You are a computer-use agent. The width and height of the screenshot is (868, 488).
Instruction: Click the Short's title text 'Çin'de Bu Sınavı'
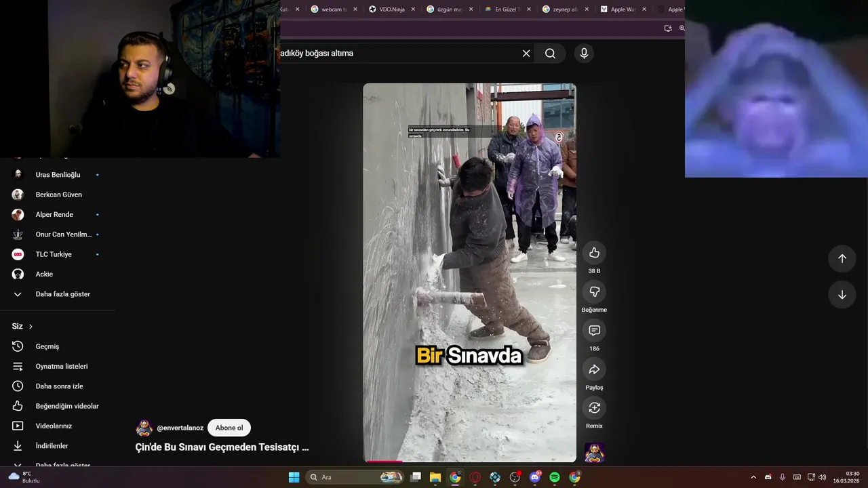click(x=222, y=447)
